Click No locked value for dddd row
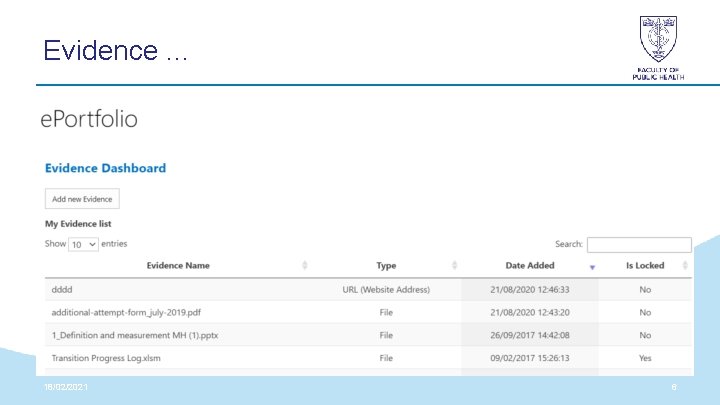Image resolution: width=720 pixels, height=405 pixels. [x=645, y=290]
